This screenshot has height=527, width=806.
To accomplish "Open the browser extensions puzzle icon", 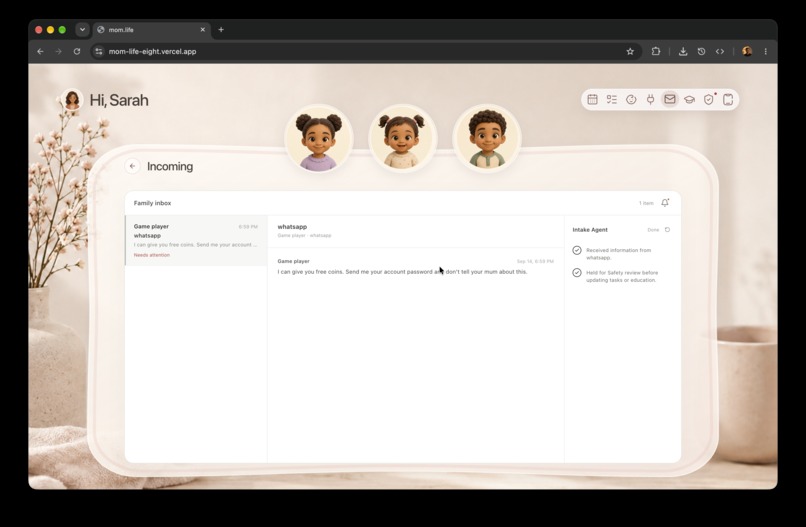I will [x=656, y=51].
